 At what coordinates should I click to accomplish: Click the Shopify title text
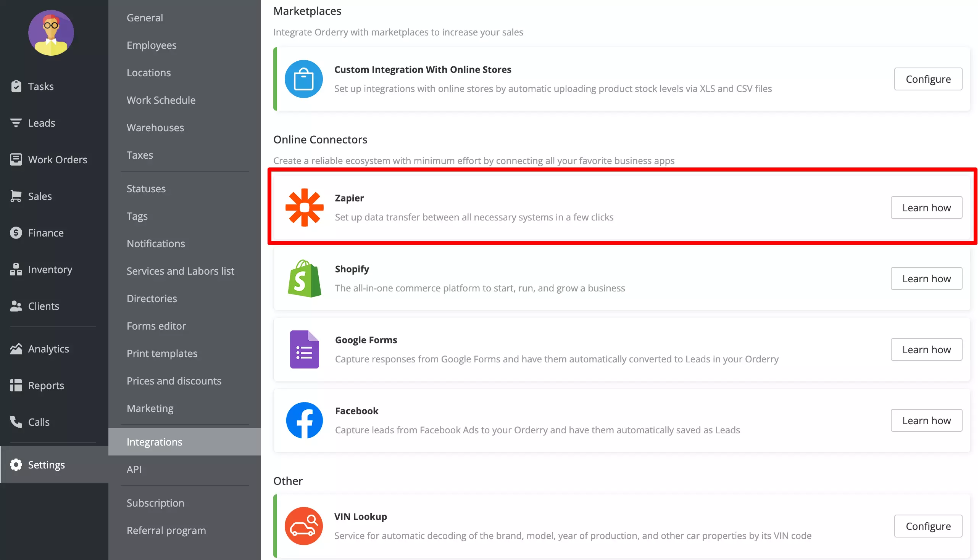352,269
